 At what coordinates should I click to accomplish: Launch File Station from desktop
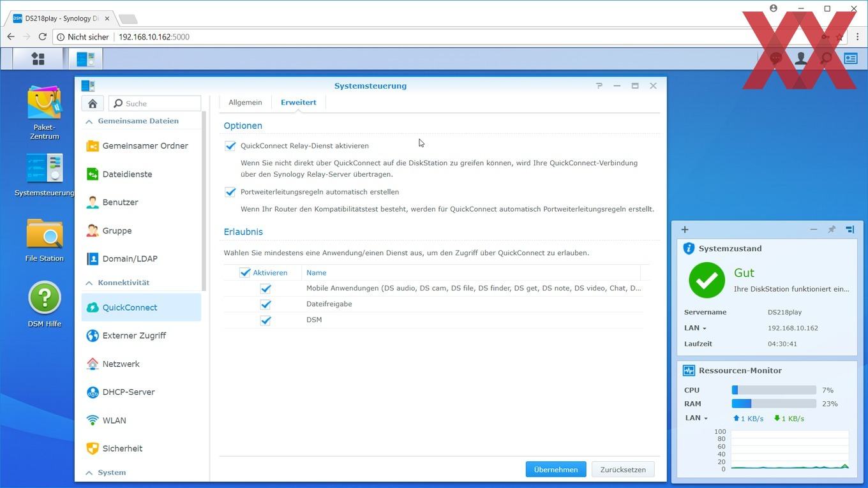pos(45,240)
